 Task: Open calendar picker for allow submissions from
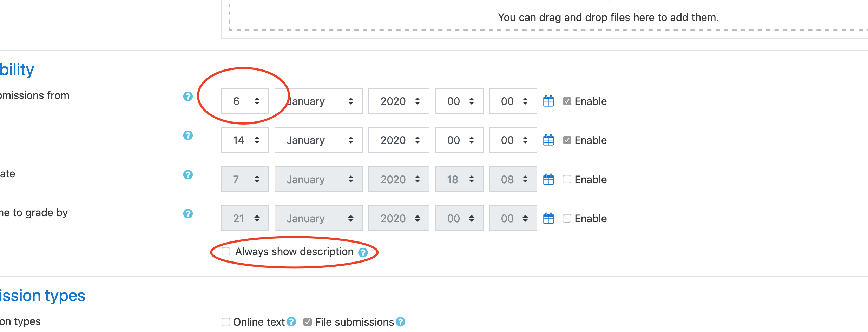(x=548, y=101)
